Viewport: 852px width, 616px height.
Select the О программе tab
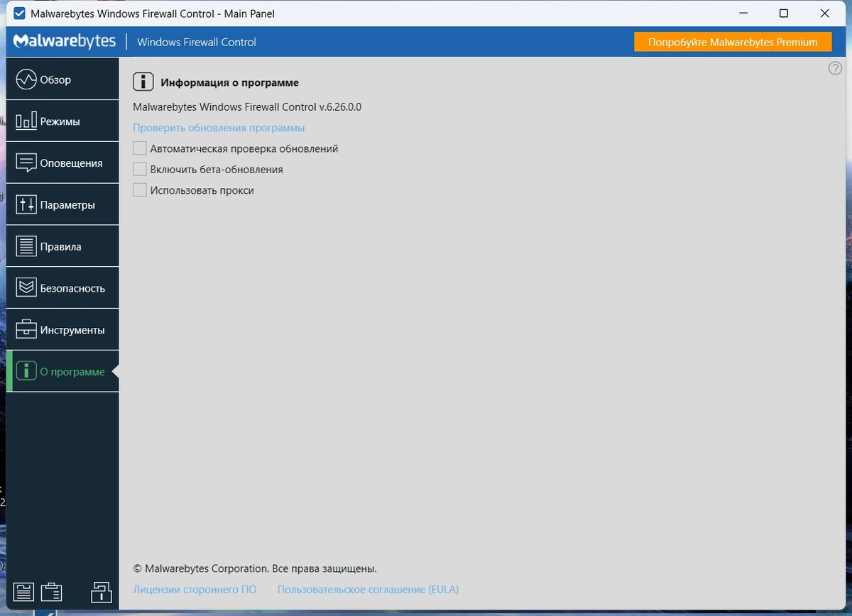(62, 372)
